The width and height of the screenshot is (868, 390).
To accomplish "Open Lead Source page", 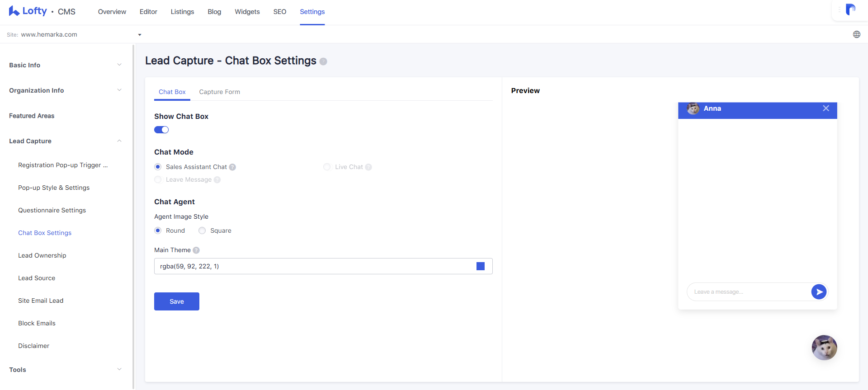I will pyautogui.click(x=37, y=278).
